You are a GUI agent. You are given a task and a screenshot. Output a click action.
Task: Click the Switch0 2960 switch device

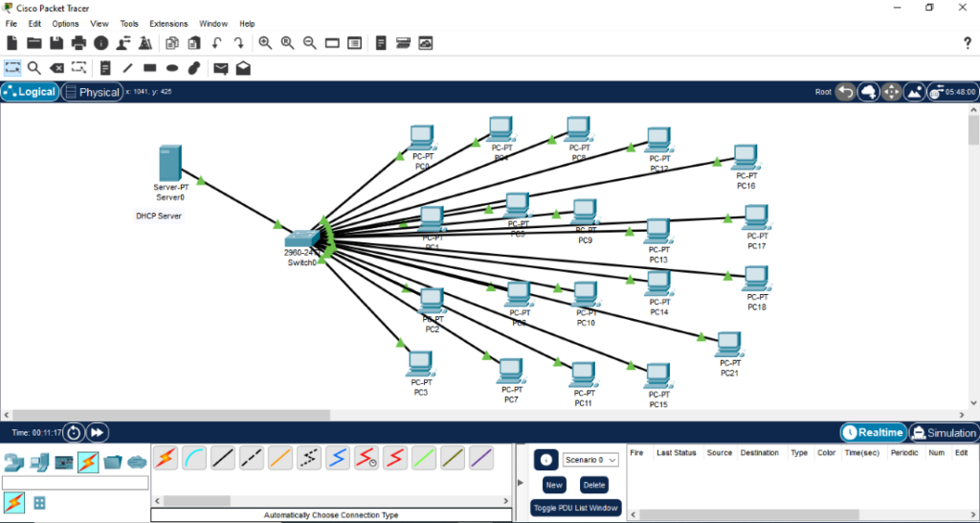[x=301, y=239]
